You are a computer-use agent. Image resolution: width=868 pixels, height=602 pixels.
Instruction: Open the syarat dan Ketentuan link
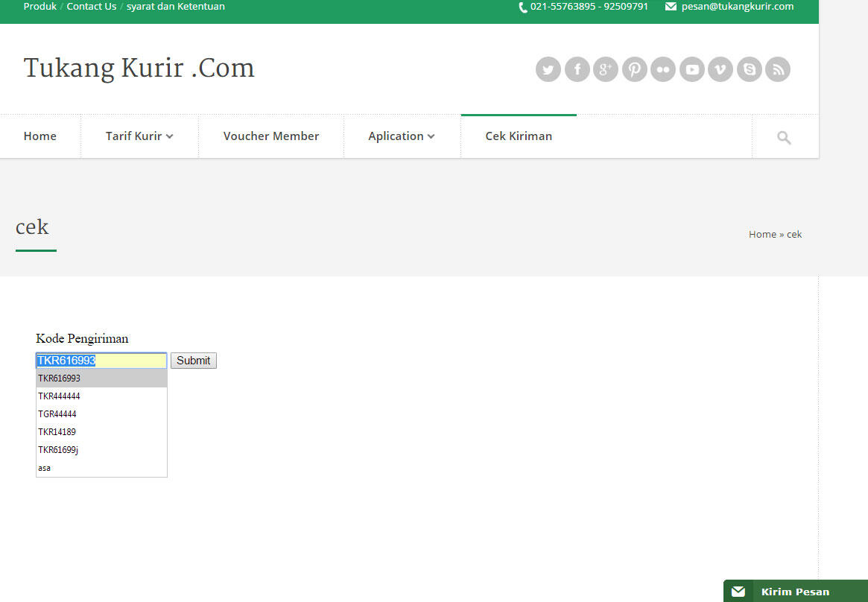176,7
